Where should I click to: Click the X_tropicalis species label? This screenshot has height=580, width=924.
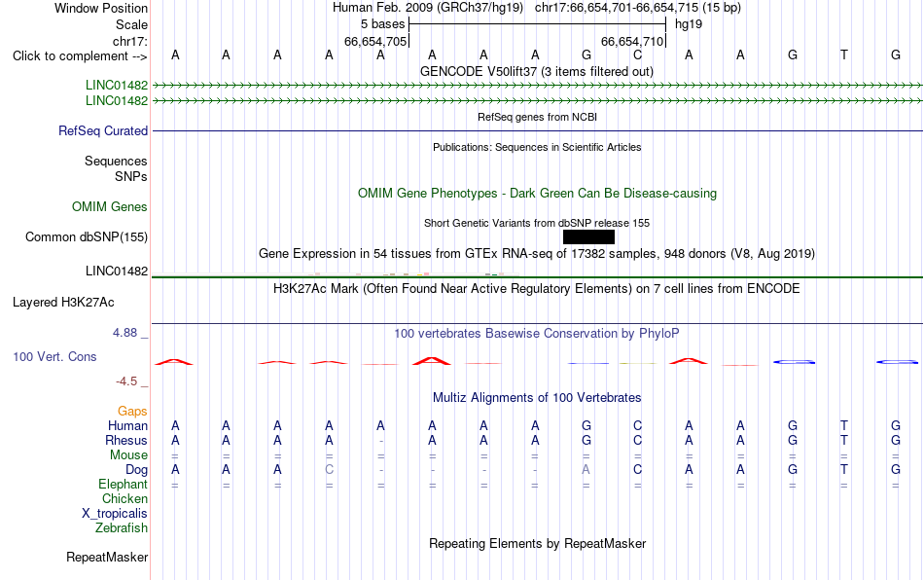pyautogui.click(x=115, y=514)
